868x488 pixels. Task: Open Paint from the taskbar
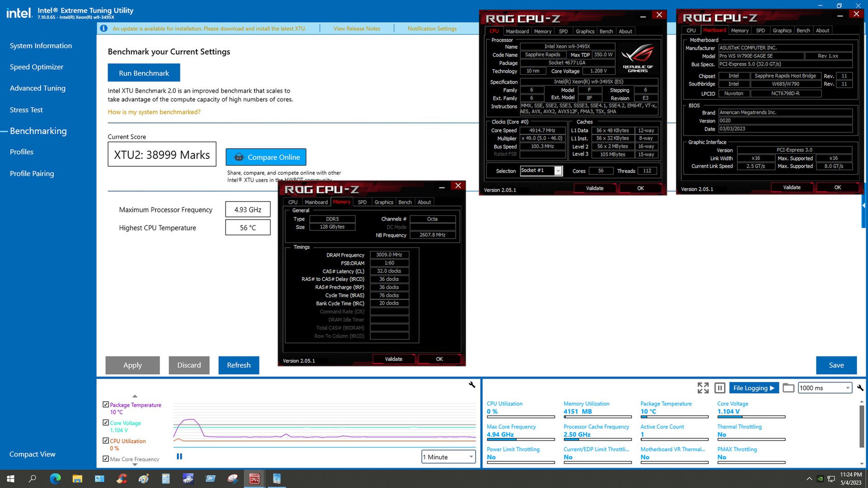(x=144, y=479)
